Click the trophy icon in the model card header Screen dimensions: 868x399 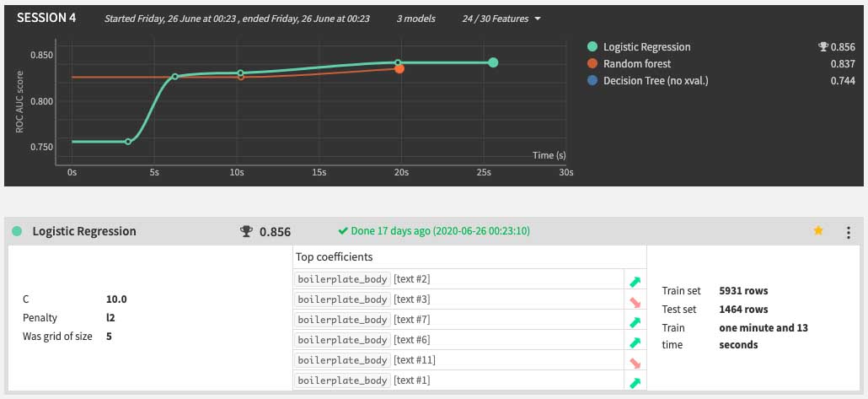coord(246,231)
